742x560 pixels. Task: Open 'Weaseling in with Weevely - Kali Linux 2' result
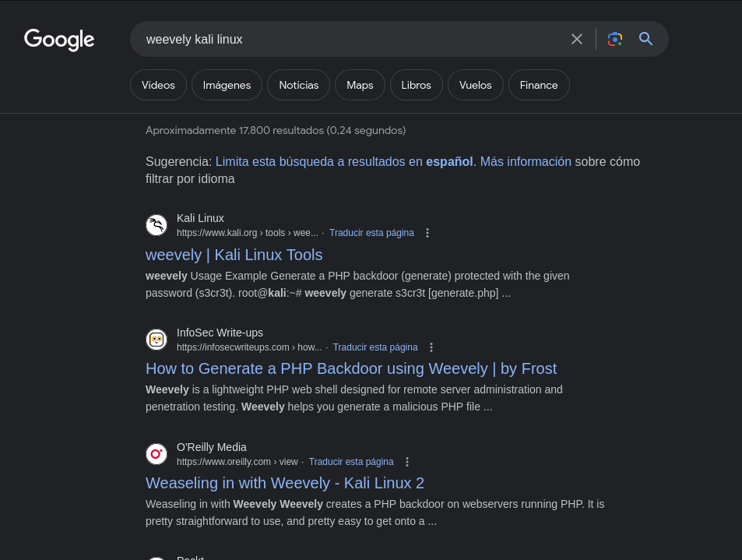(285, 484)
